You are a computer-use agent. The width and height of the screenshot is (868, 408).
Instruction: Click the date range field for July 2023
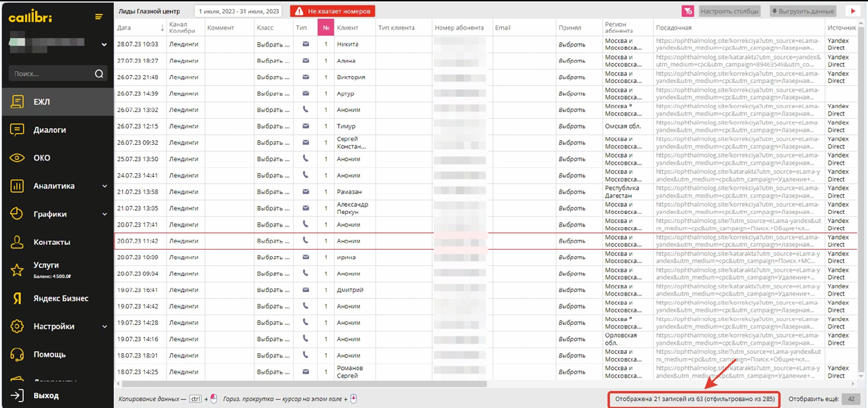(x=239, y=11)
